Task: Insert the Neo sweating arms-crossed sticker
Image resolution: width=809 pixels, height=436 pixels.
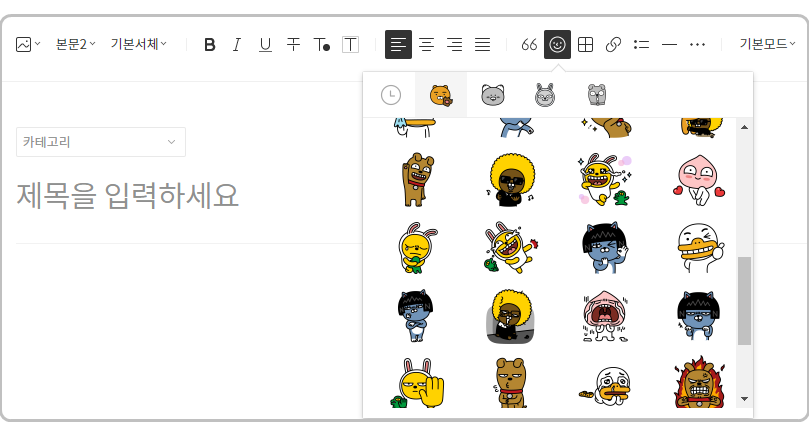Action: coord(699,316)
